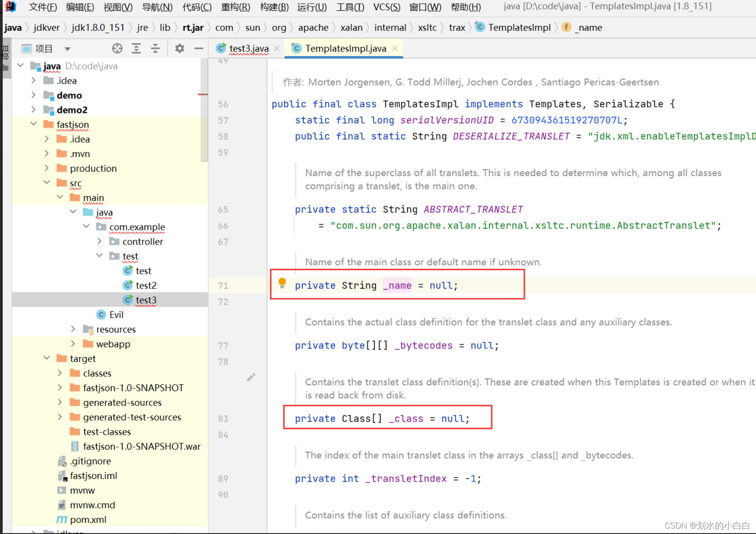The width and height of the screenshot is (756, 534).
Task: Close the TemplatesImpl.java tab
Action: [395, 48]
